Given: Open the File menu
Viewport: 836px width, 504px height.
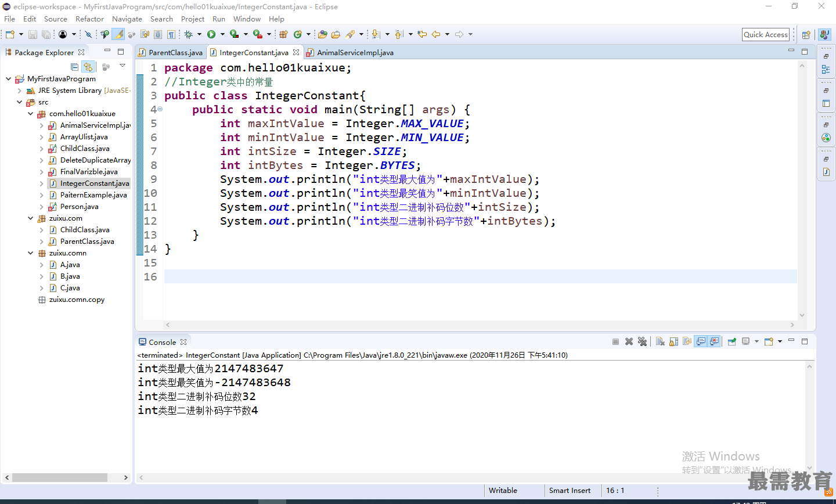Looking at the screenshot, I should [10, 19].
